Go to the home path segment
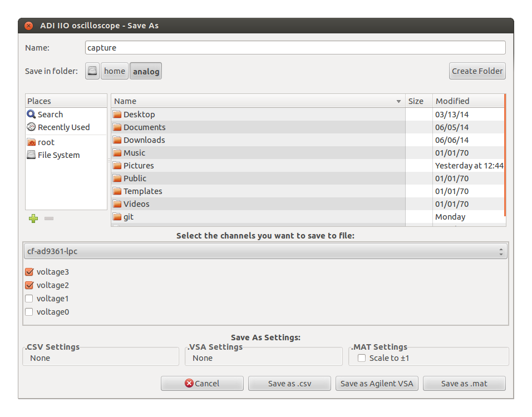Screen dimensions: 532x417 (x=115, y=71)
